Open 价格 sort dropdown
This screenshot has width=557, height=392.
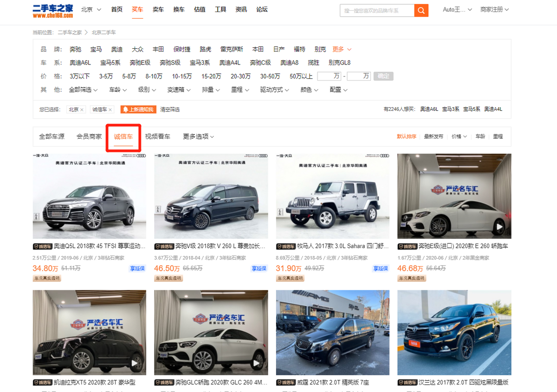pos(459,136)
